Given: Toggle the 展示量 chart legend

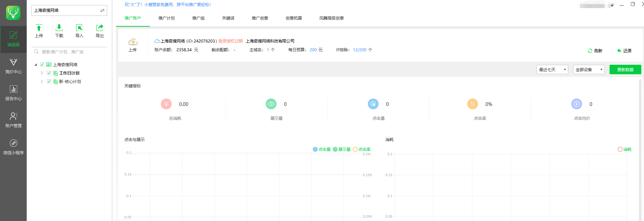Looking at the screenshot, I should pos(342,149).
